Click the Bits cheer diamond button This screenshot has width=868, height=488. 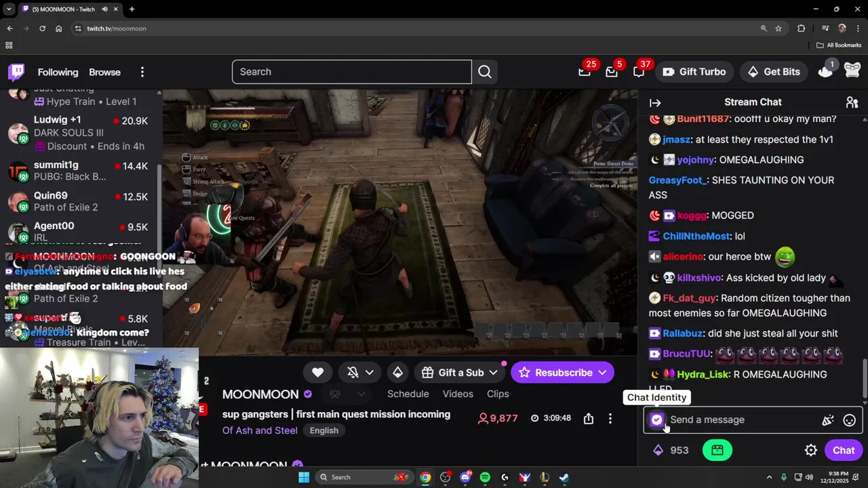click(x=398, y=373)
